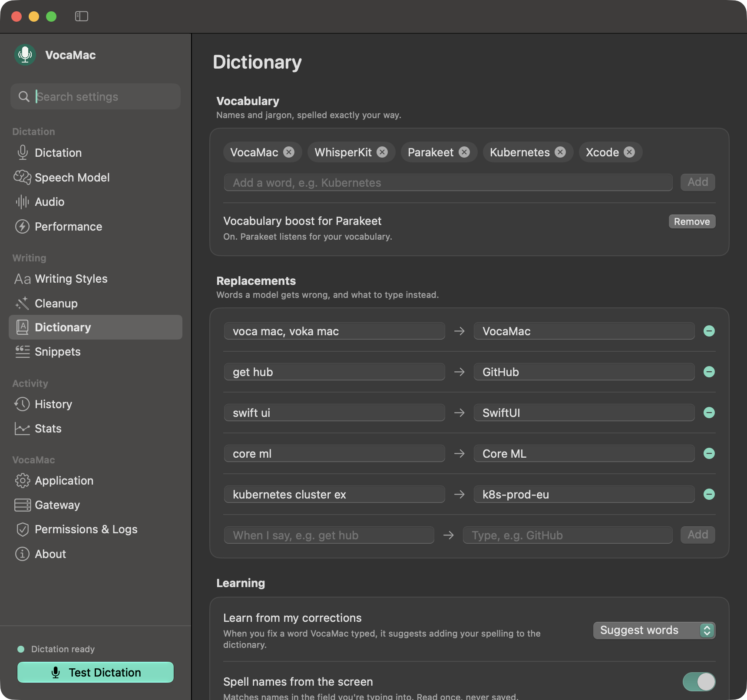Open the Suggest words dropdown
The width and height of the screenshot is (747, 700).
tap(654, 631)
